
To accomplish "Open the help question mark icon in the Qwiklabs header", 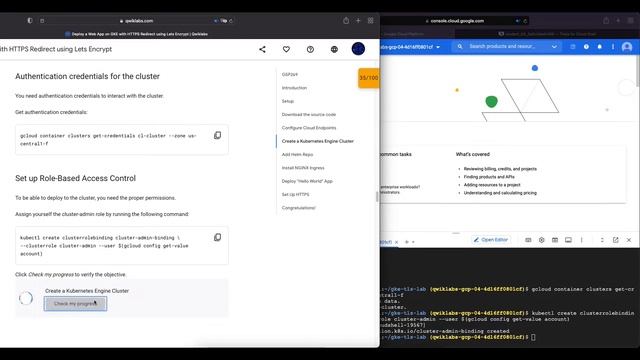I will 310,49.
